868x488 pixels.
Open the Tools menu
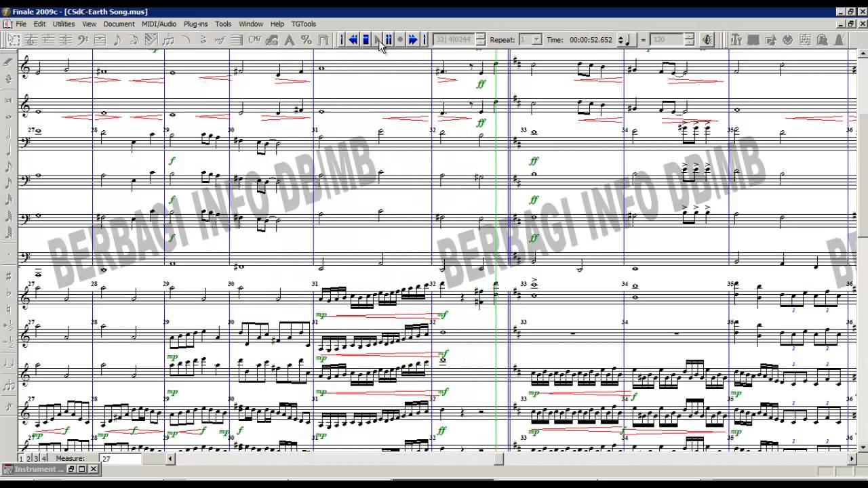(223, 24)
